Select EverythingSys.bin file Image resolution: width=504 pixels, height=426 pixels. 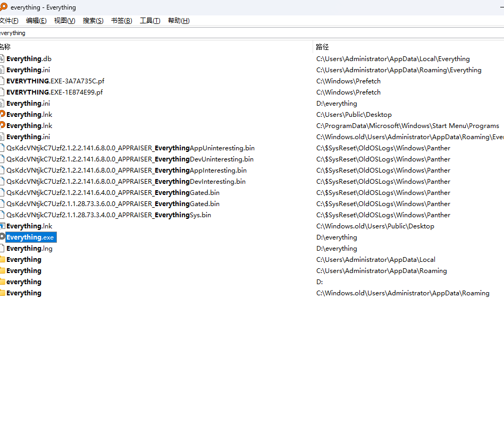(x=108, y=215)
